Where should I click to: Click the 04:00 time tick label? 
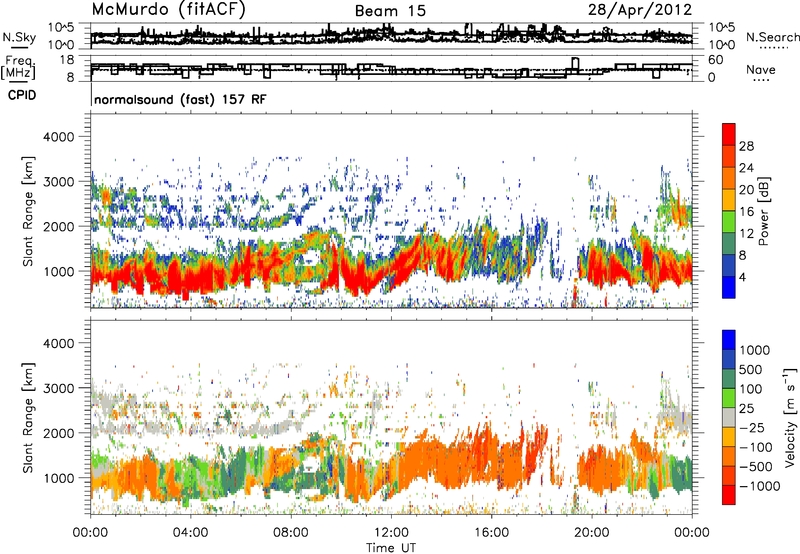[x=191, y=533]
